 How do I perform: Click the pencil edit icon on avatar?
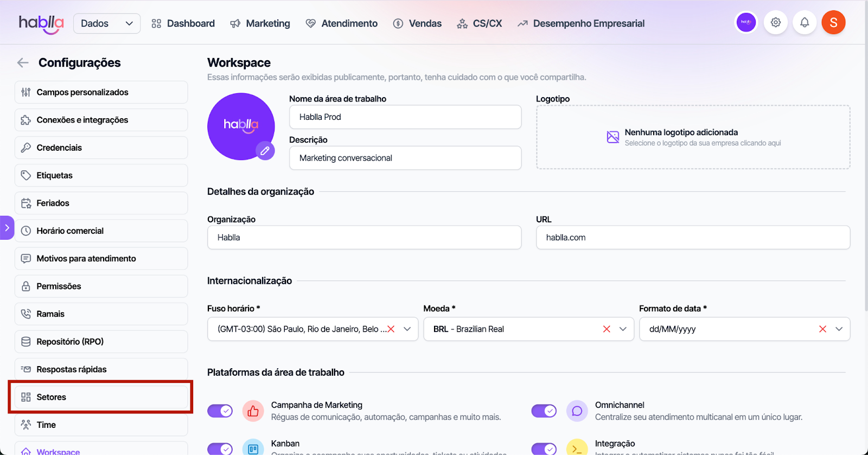coord(265,151)
